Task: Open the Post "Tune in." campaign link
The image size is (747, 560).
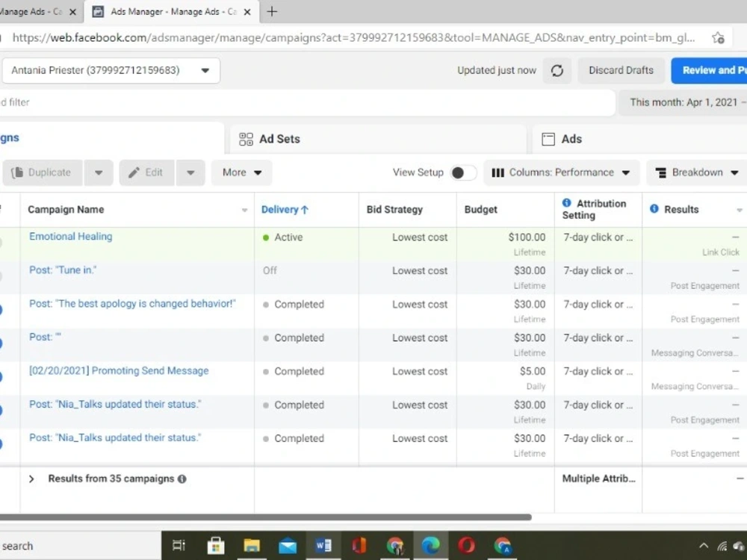Action: 63,270
